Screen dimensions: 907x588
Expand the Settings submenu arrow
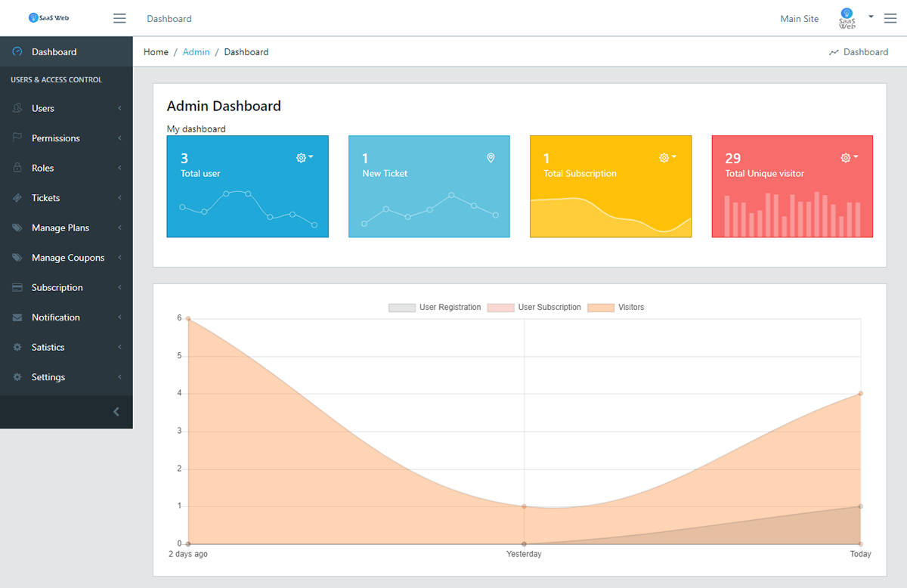click(x=119, y=377)
